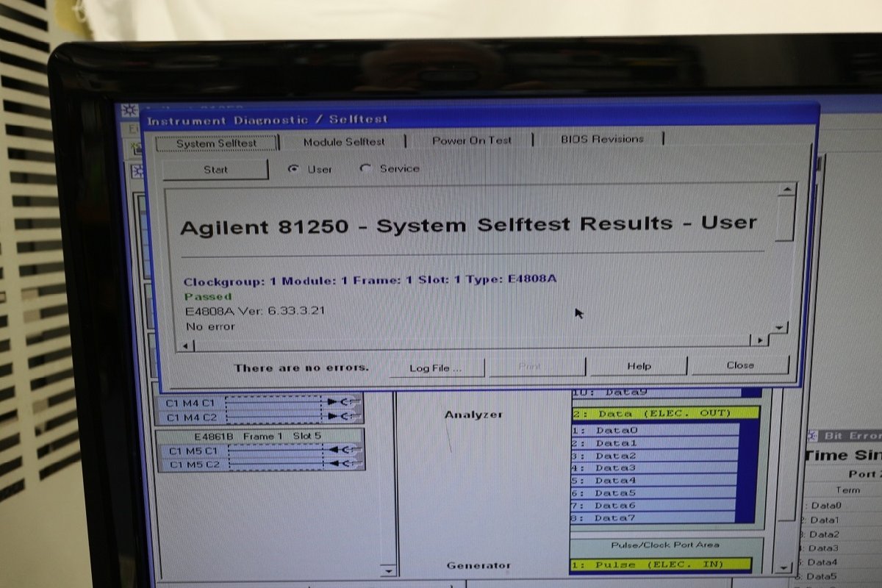Click the application icon in main window title bar
The height and width of the screenshot is (588, 882).
[x=129, y=111]
